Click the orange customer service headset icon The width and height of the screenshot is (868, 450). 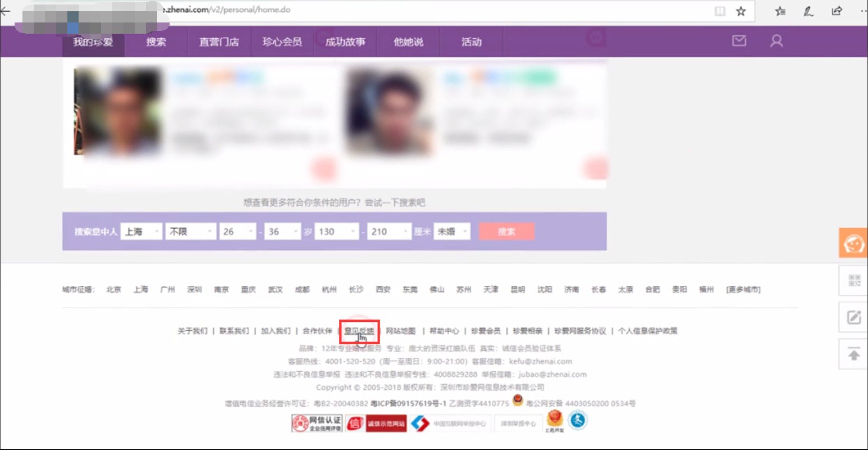[x=853, y=243]
